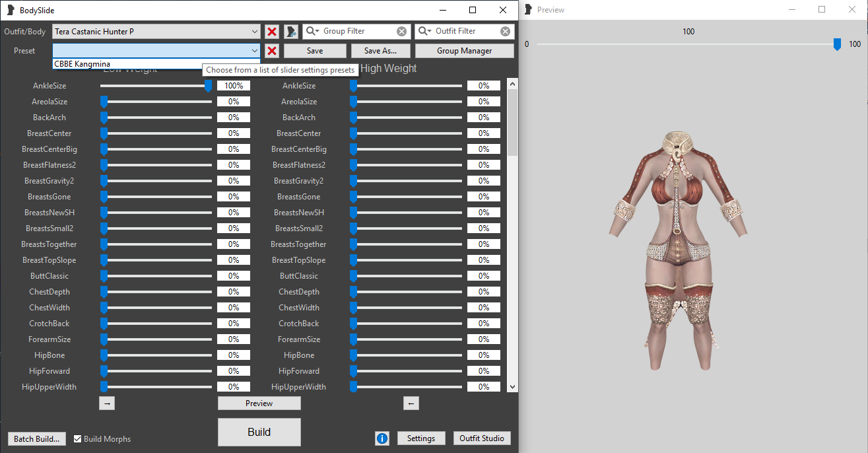Collapse the Preset dropdown arrow
The width and height of the screenshot is (868, 453).
pyautogui.click(x=255, y=51)
